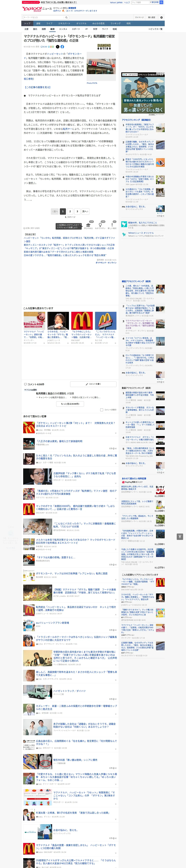Click ヘルプ link in the header

(127, 2)
